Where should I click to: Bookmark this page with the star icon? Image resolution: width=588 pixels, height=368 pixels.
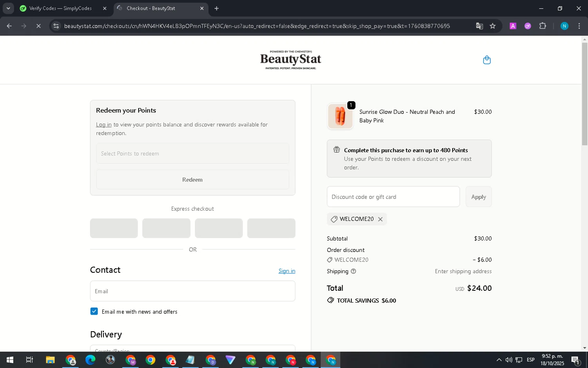click(x=493, y=26)
